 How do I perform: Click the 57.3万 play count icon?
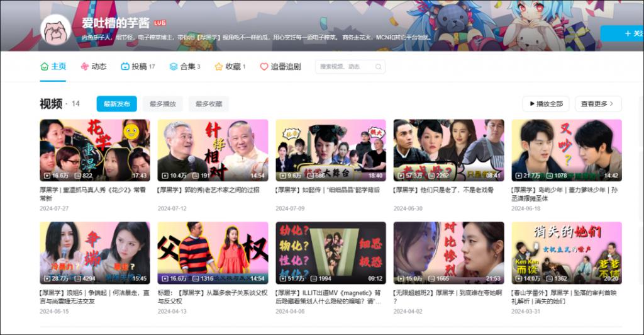tap(401, 176)
